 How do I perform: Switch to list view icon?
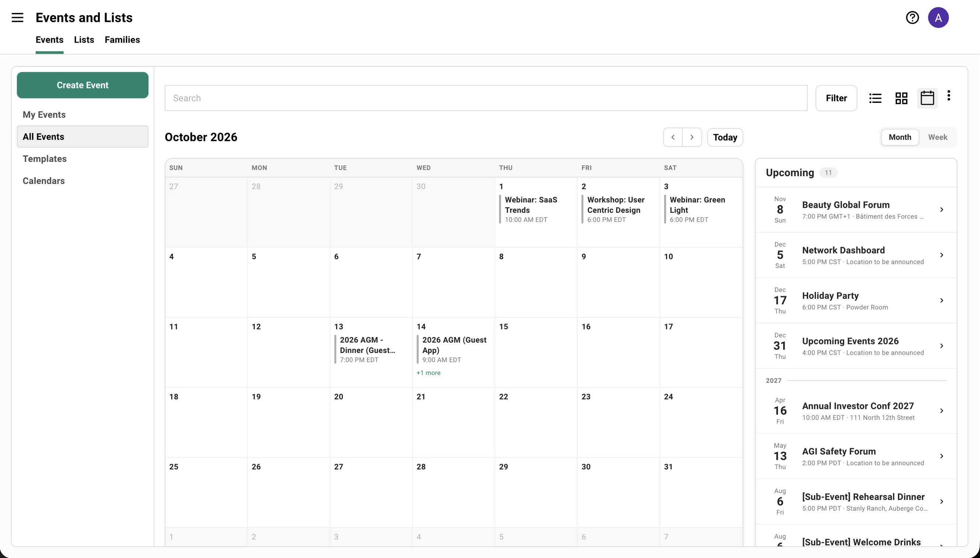pos(875,98)
